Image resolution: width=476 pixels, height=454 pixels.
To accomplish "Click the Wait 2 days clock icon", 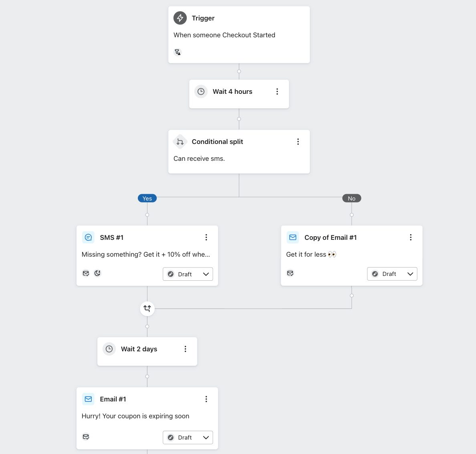I will [x=109, y=349].
